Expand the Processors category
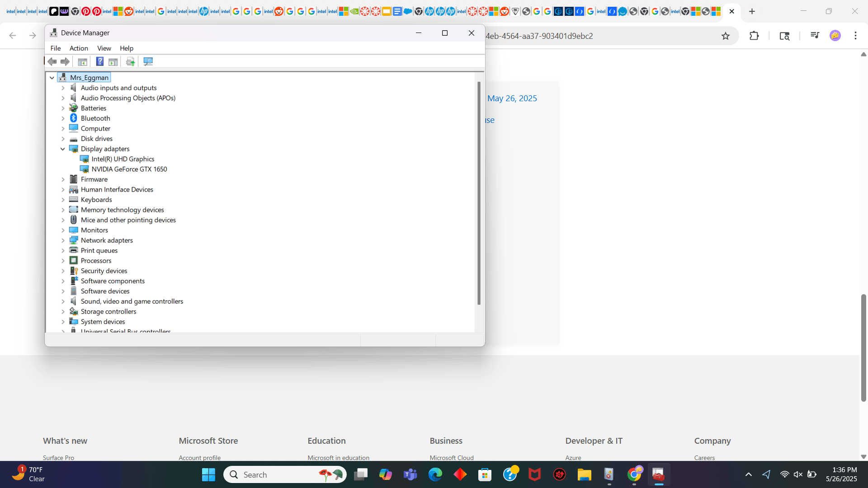This screenshot has width=868, height=488. (63, 261)
